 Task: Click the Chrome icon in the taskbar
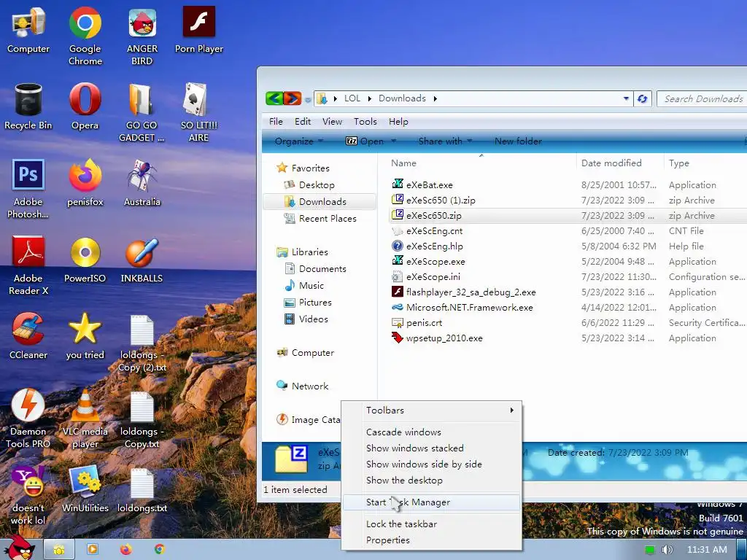coord(160,550)
